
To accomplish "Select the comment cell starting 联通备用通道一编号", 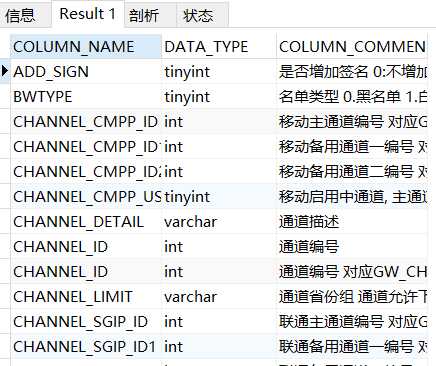I will tap(352, 347).
